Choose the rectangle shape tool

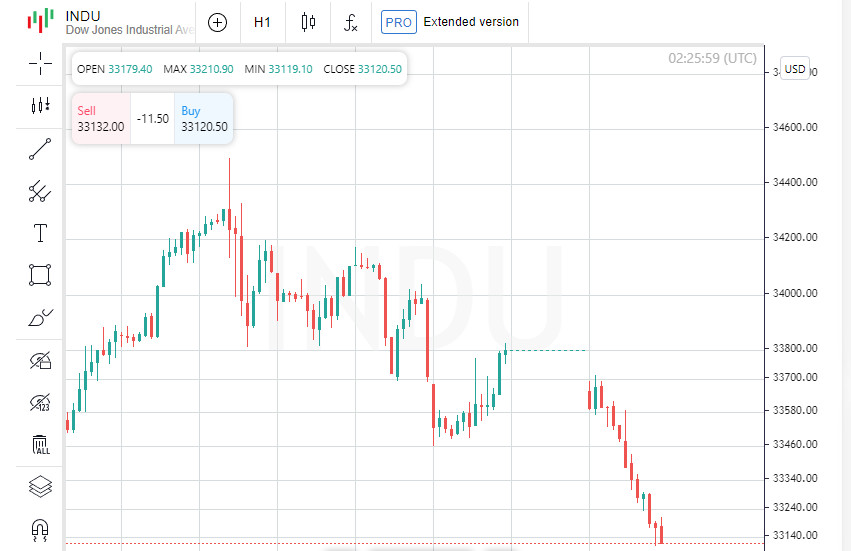pos(40,275)
